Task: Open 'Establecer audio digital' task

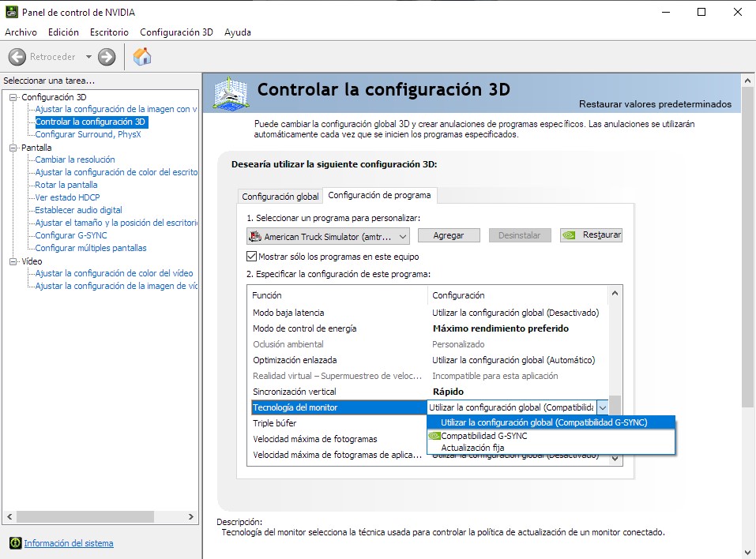Action: pyautogui.click(x=78, y=210)
